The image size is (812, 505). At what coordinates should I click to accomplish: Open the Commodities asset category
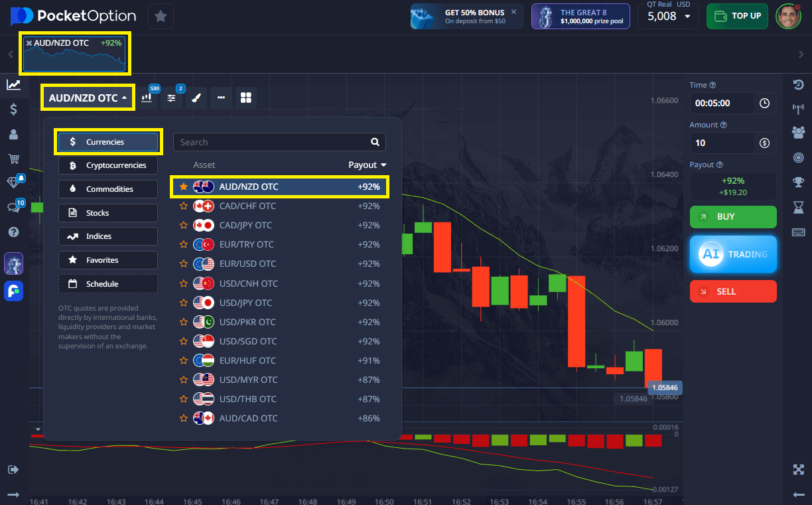tap(108, 189)
